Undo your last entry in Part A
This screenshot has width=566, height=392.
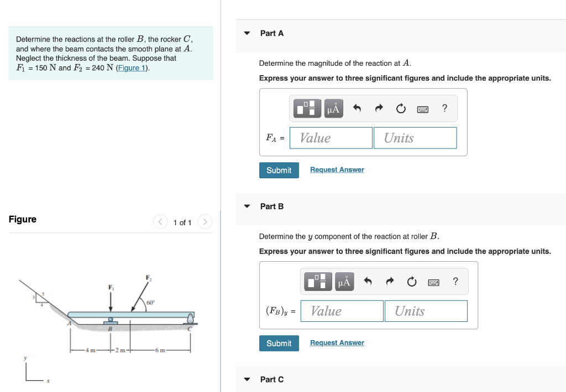pos(356,108)
